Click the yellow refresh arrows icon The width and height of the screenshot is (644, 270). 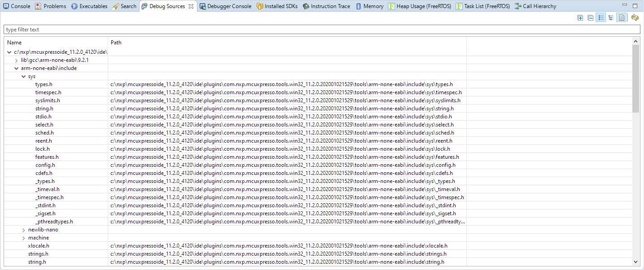(635, 18)
